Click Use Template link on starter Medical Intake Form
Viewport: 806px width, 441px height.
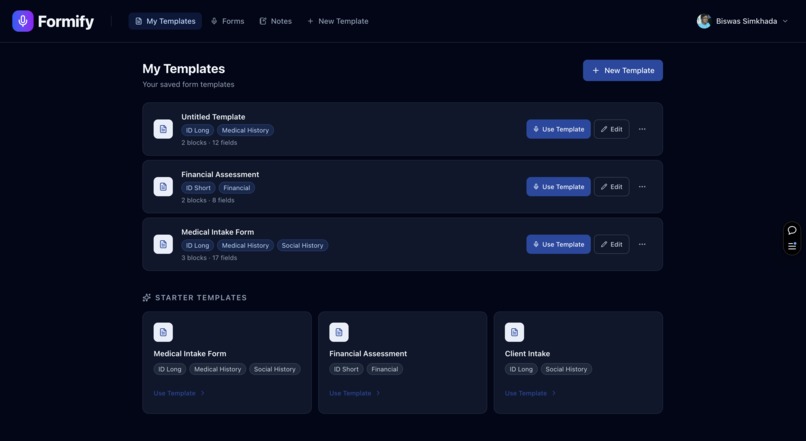(179, 393)
